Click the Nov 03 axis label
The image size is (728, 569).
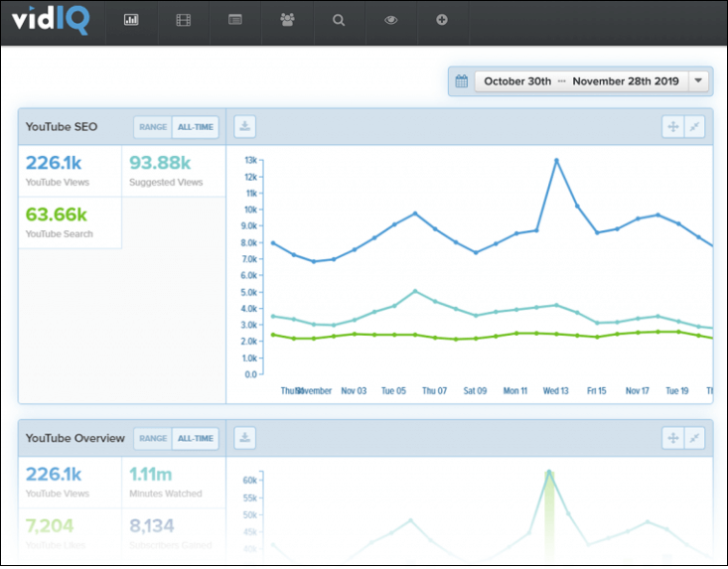click(354, 391)
